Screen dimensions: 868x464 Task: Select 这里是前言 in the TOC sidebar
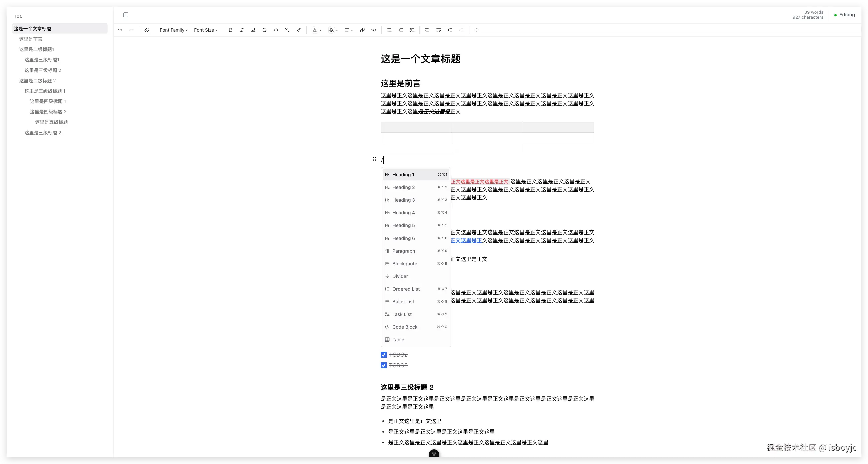(30, 39)
